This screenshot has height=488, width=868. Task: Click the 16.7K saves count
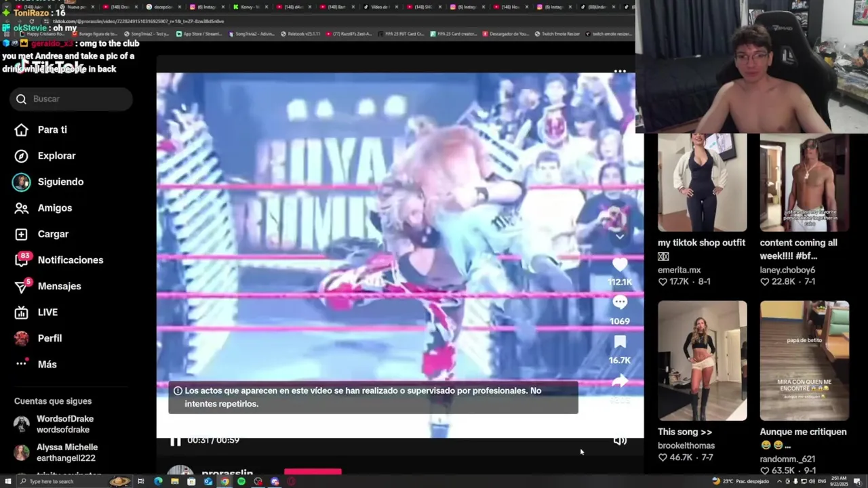620,361
